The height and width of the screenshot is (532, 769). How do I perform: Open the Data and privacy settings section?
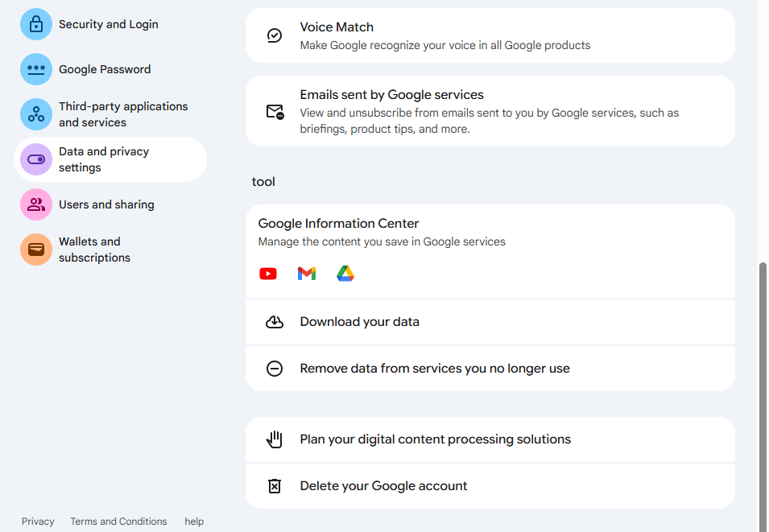click(x=103, y=159)
